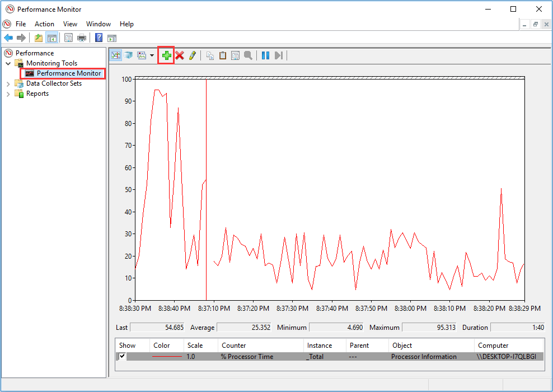Screen dimensions: 553x392
Task: Collapse the Monitoring Tools node
Action: (x=8, y=63)
